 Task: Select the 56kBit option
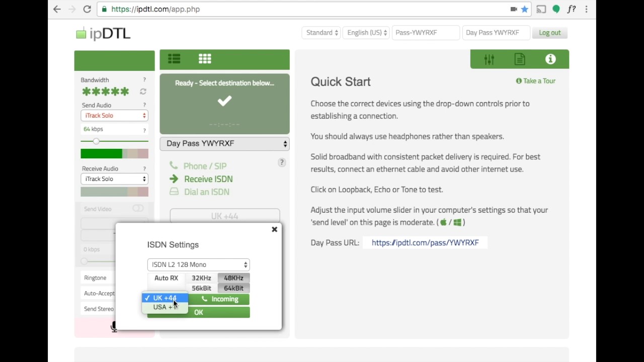(x=201, y=288)
